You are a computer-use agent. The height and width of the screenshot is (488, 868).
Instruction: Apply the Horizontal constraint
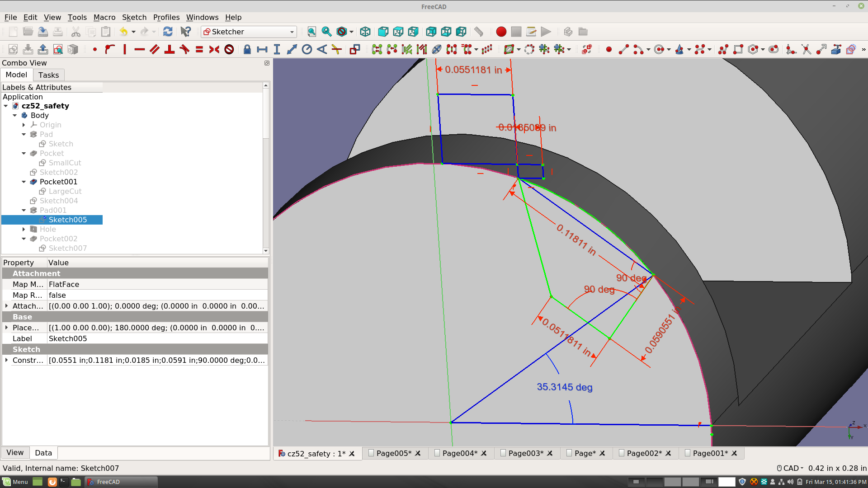coord(140,49)
